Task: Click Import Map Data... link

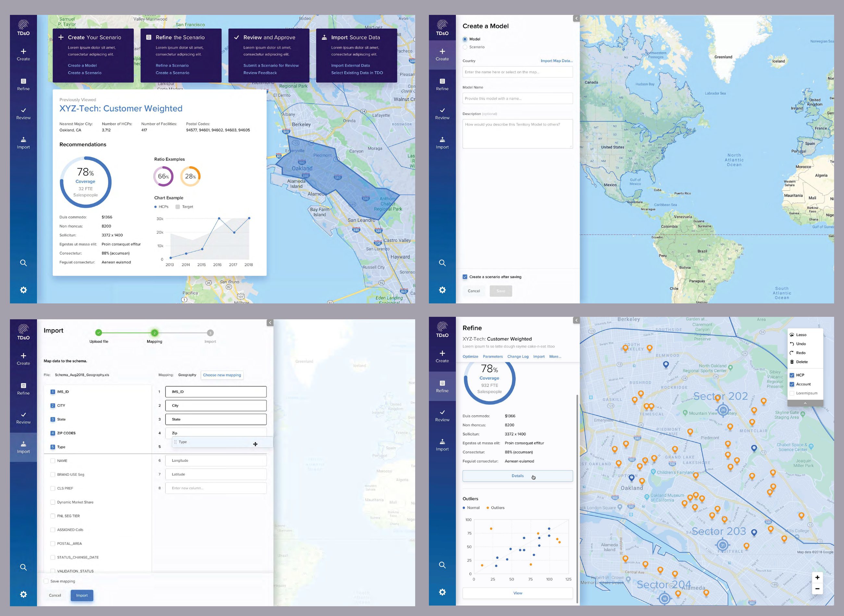Action: pyautogui.click(x=557, y=61)
